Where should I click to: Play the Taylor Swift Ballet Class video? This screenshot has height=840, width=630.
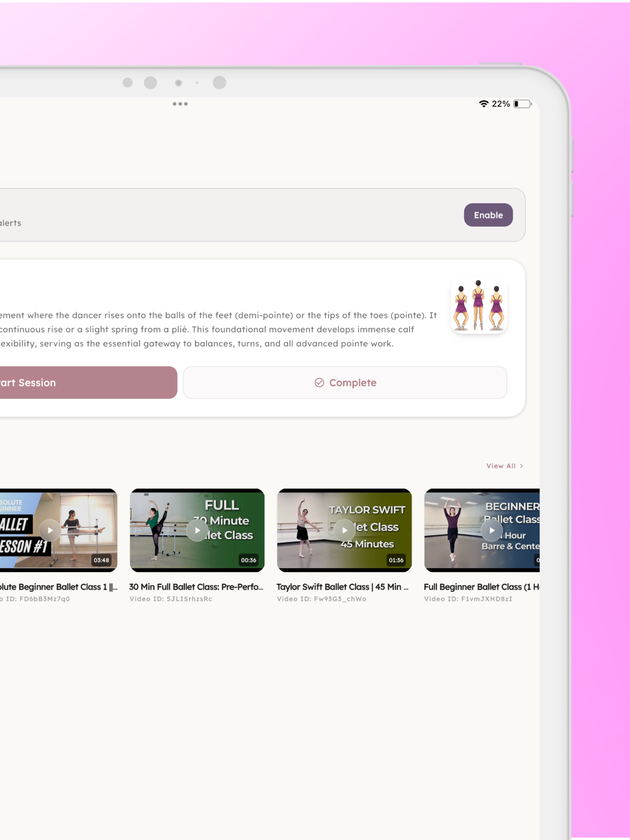click(x=344, y=530)
